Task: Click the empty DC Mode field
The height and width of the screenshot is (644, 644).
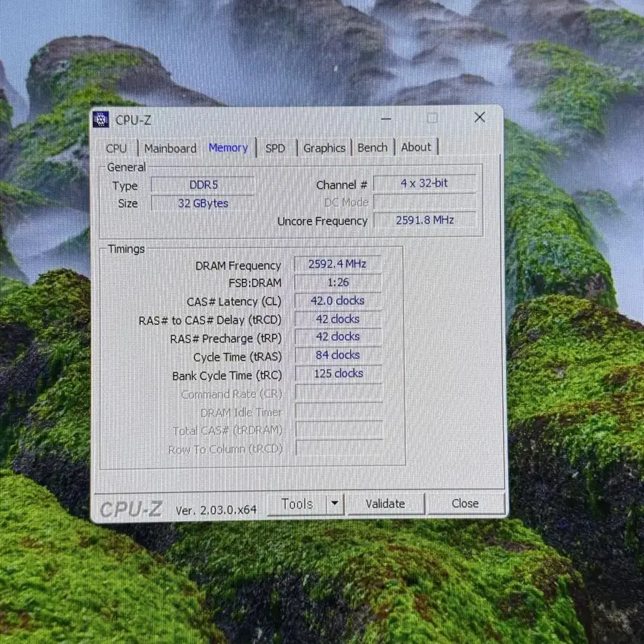Action: coord(424,202)
